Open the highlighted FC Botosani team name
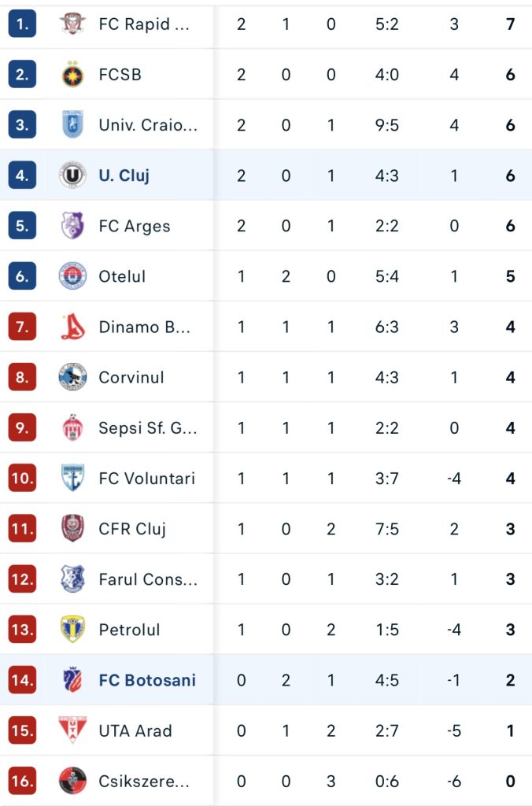This screenshot has width=532, height=806. (x=147, y=680)
